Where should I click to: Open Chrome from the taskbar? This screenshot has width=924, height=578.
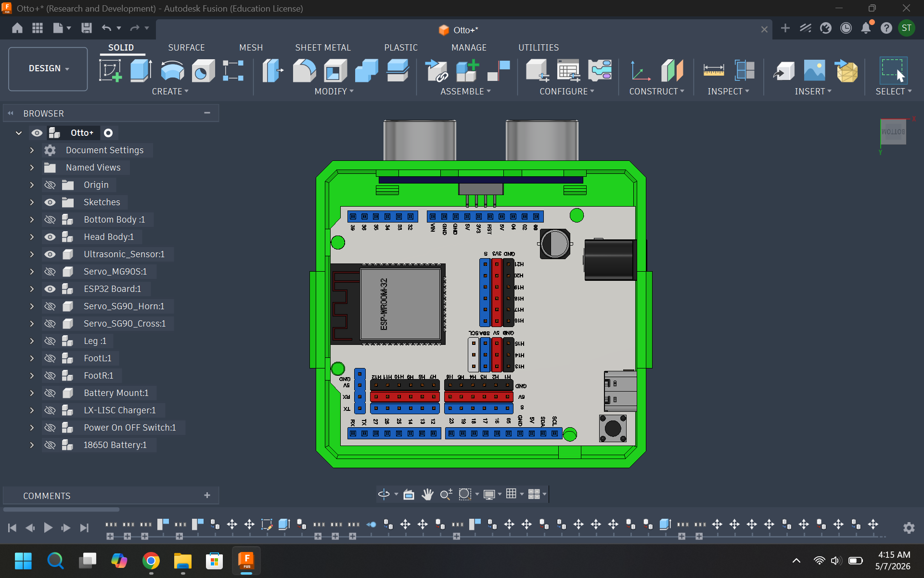point(151,561)
